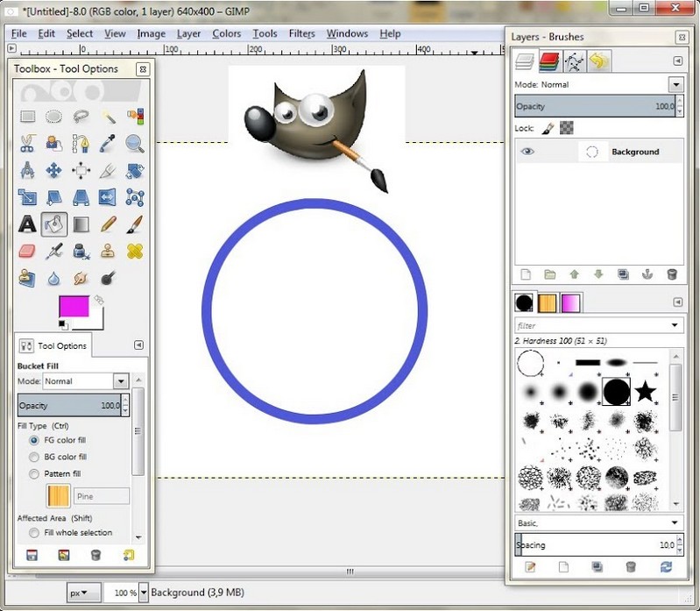Select the Paths tool
This screenshot has height=611, width=700.
pos(81,144)
